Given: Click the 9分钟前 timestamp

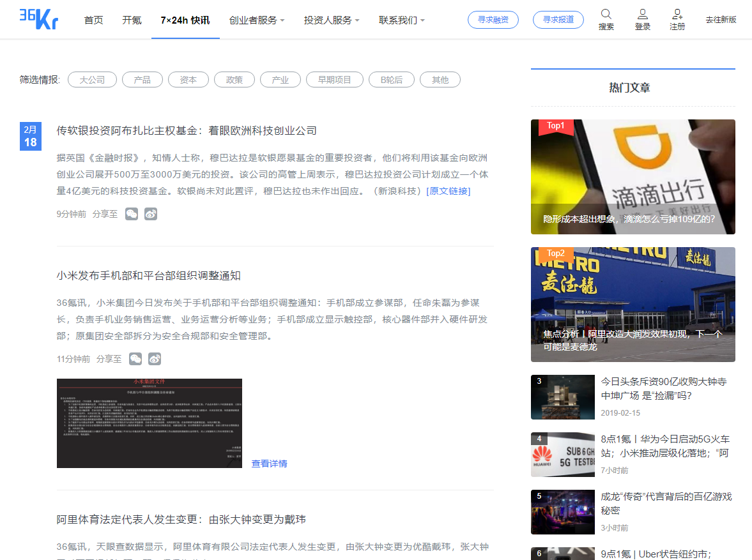Looking at the screenshot, I should tap(72, 214).
